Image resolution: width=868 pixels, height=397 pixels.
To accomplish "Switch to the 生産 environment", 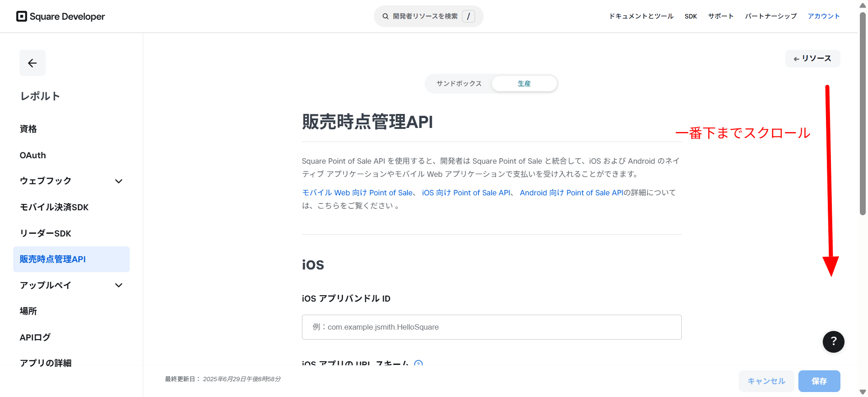I will (524, 84).
